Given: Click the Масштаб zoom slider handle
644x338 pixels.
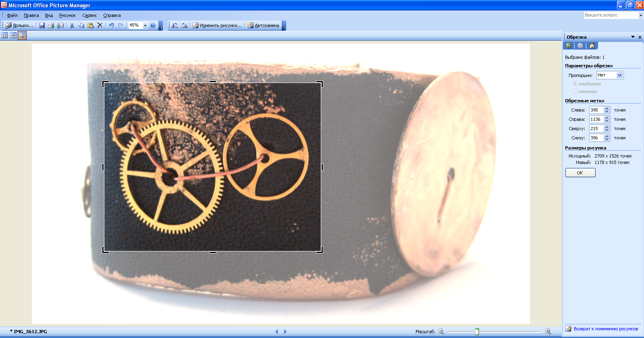Looking at the screenshot, I should [x=477, y=332].
